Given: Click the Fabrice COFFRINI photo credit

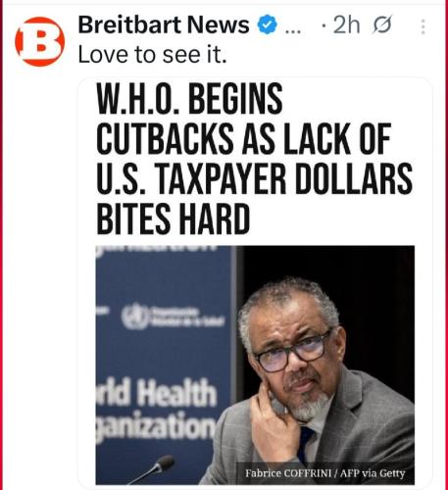Looking at the screenshot, I should pyautogui.click(x=325, y=473).
